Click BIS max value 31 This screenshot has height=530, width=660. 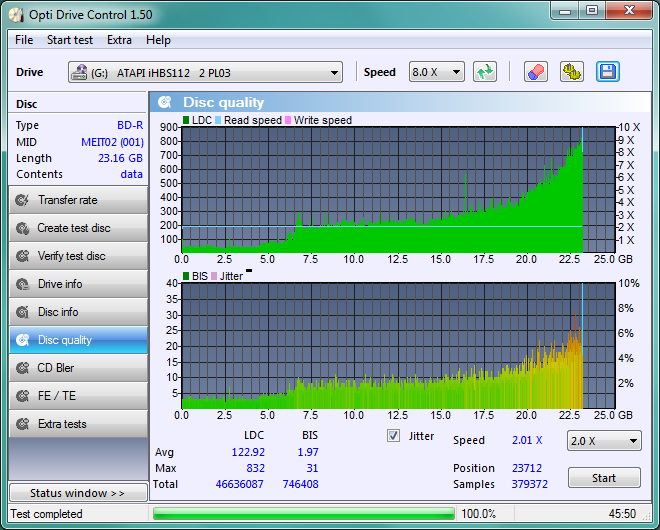(x=312, y=468)
